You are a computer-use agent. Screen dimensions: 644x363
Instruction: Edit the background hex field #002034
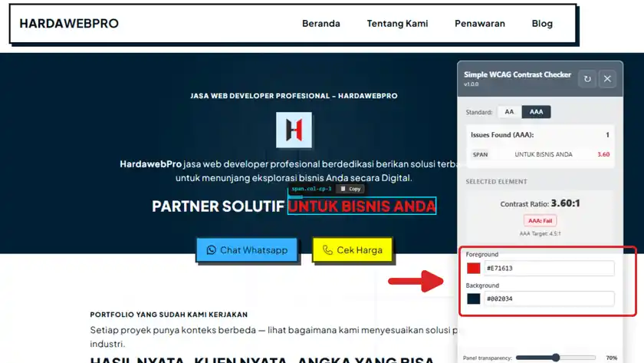(x=549, y=299)
